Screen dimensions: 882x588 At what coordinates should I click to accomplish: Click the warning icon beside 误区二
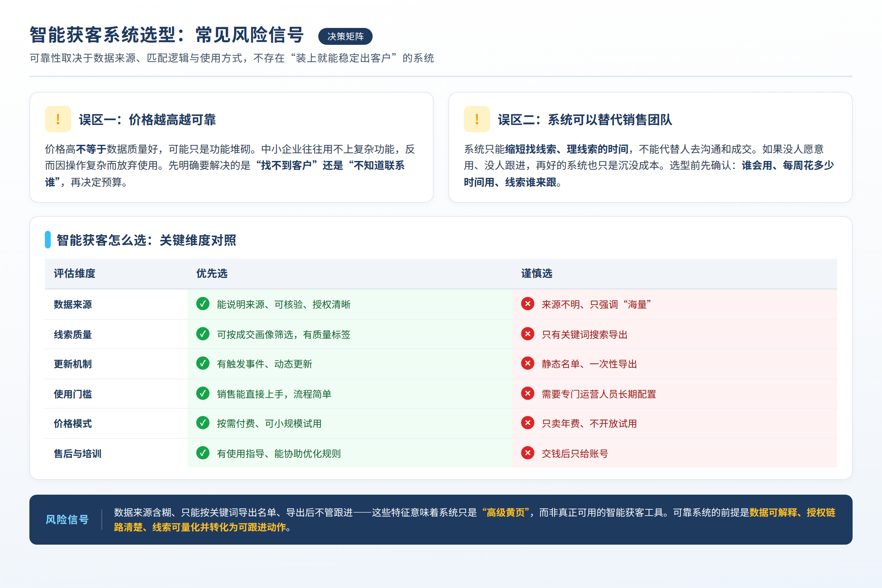pos(477,119)
